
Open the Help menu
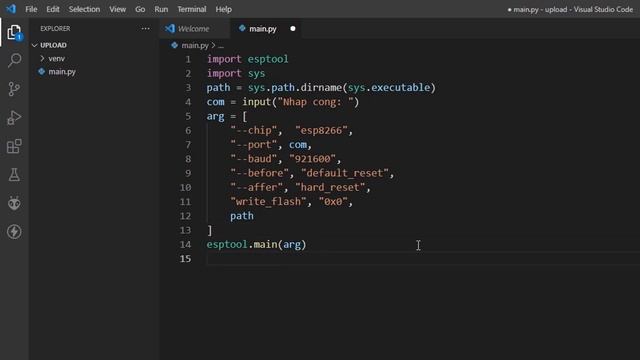click(x=223, y=9)
